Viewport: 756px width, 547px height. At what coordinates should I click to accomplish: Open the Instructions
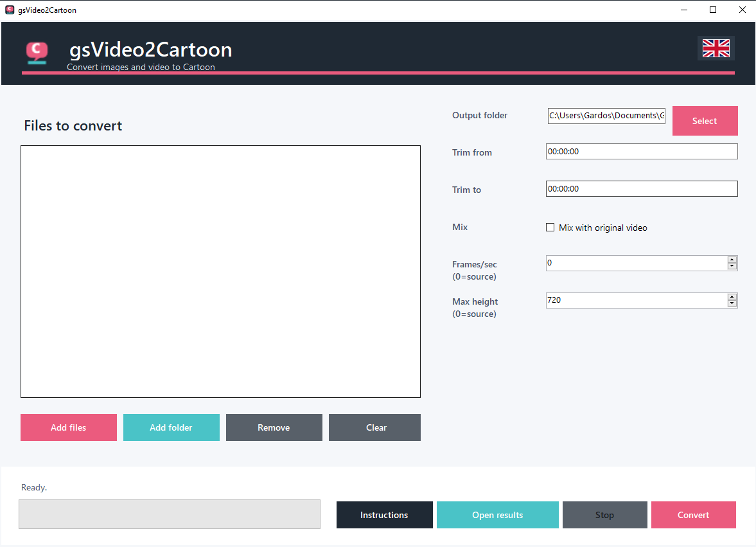[384, 515]
